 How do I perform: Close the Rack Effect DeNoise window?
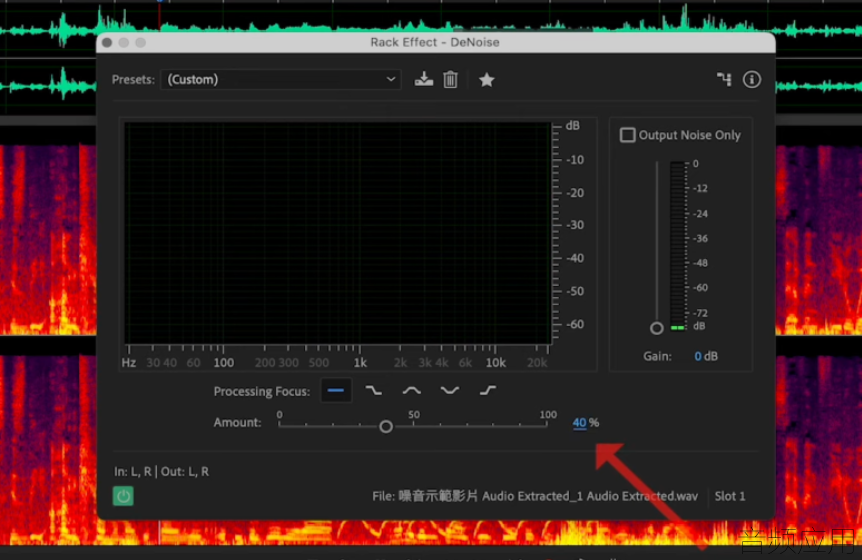pyautogui.click(x=107, y=42)
